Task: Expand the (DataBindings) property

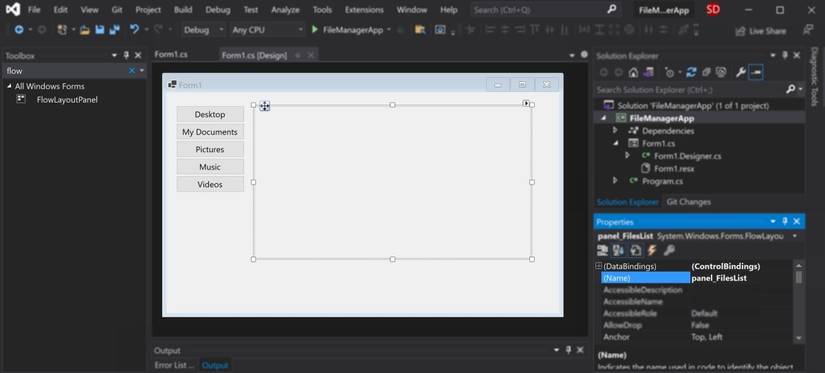Action: 599,266
